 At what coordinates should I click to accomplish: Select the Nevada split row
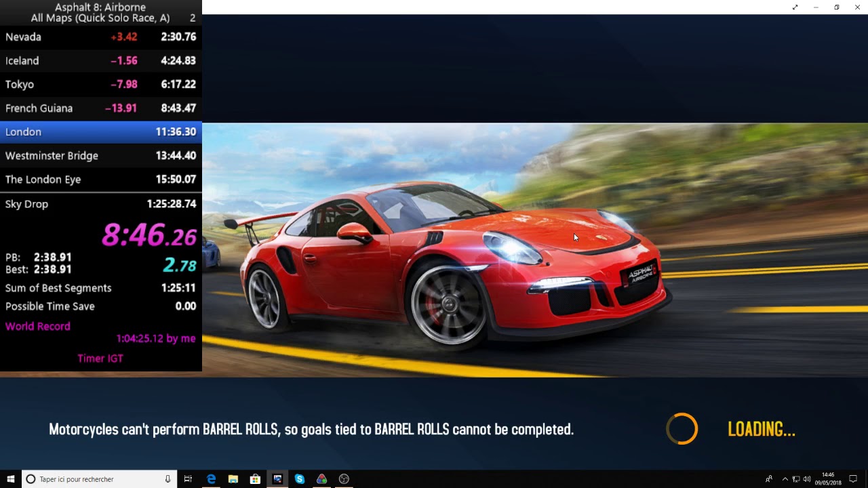click(101, 37)
